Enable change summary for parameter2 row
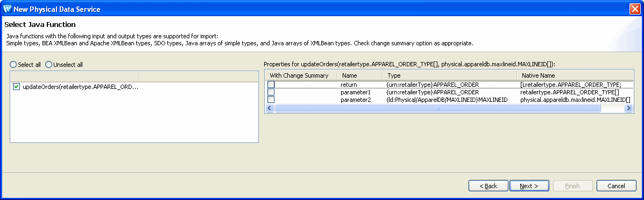 pos(271,100)
